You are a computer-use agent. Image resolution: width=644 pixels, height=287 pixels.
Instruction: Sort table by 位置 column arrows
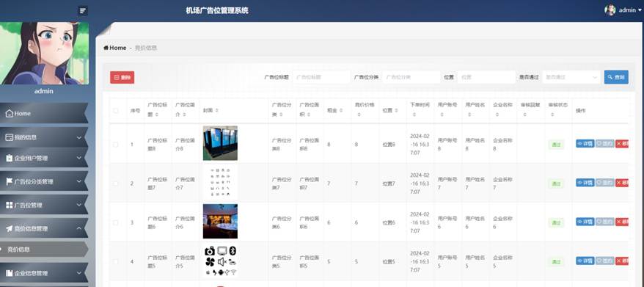coord(397,111)
